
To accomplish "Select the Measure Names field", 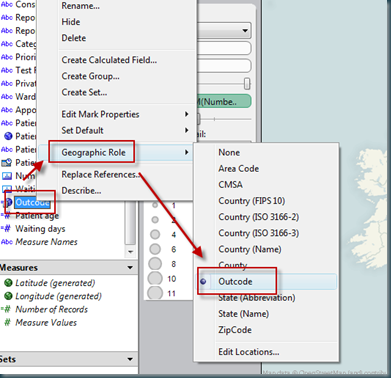I will tap(46, 242).
